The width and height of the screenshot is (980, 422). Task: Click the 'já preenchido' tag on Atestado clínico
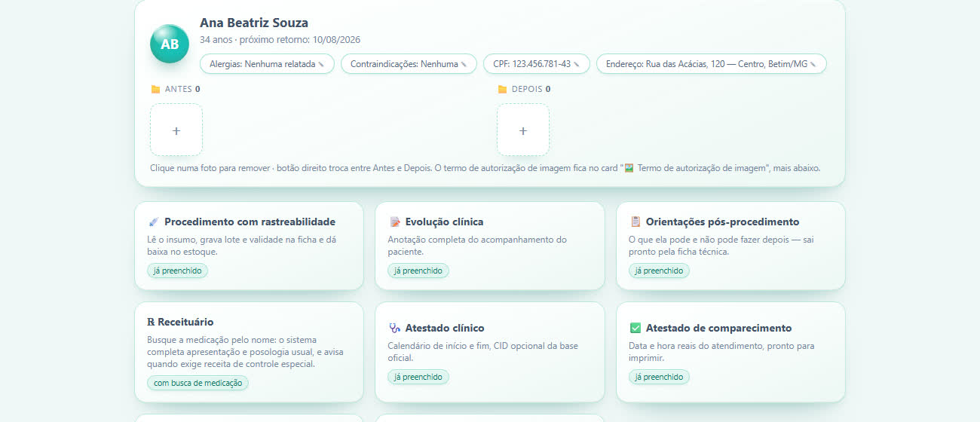pos(418,377)
